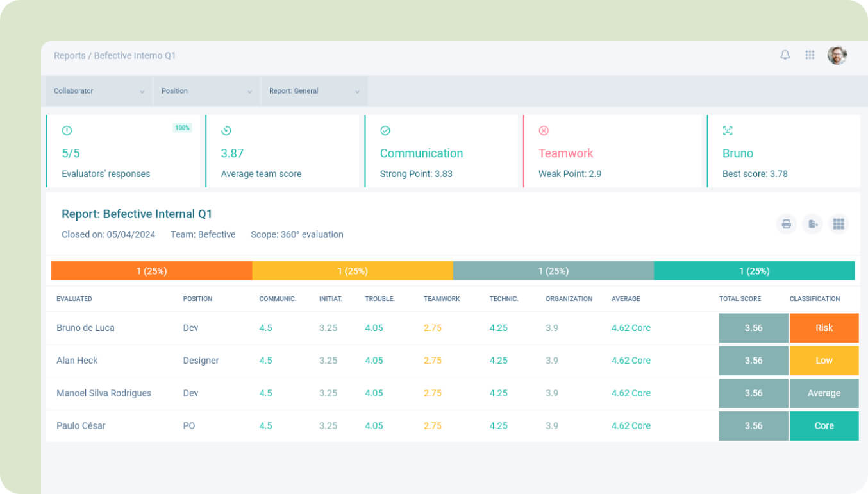This screenshot has width=868, height=494.
Task: Select the teal green 1 (25%) bar segment
Action: pos(754,271)
